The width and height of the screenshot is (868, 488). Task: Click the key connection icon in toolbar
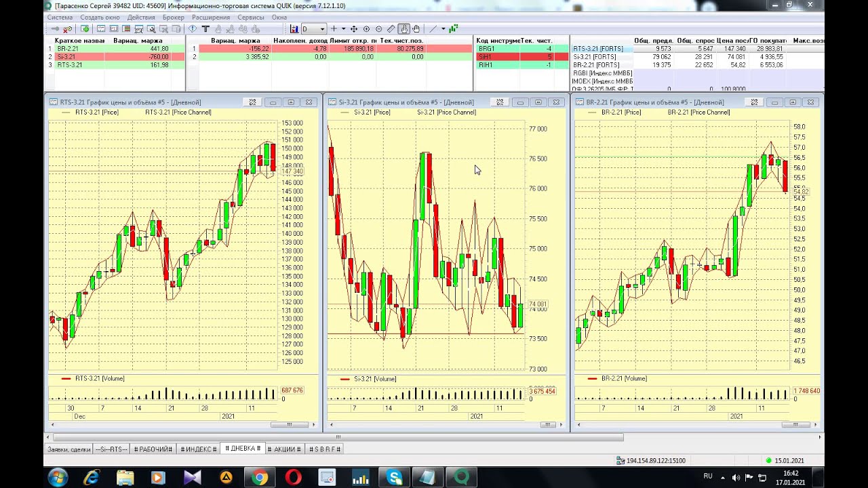coord(55,29)
